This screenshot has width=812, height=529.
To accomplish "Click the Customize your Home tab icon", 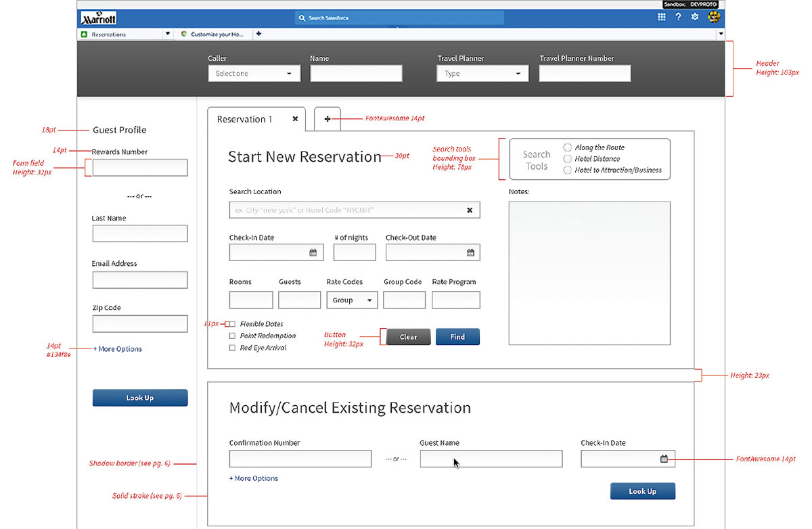I will (x=185, y=34).
